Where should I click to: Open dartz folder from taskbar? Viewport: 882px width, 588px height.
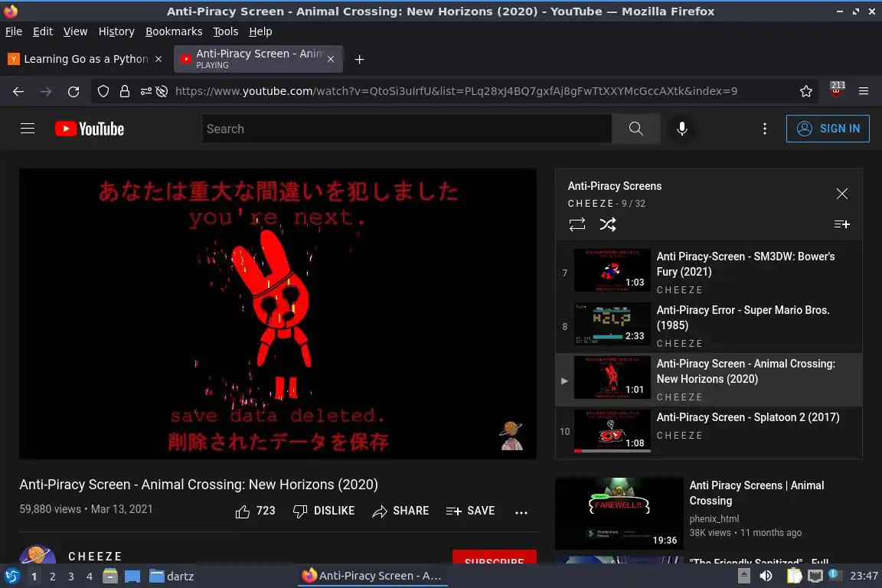click(x=171, y=576)
